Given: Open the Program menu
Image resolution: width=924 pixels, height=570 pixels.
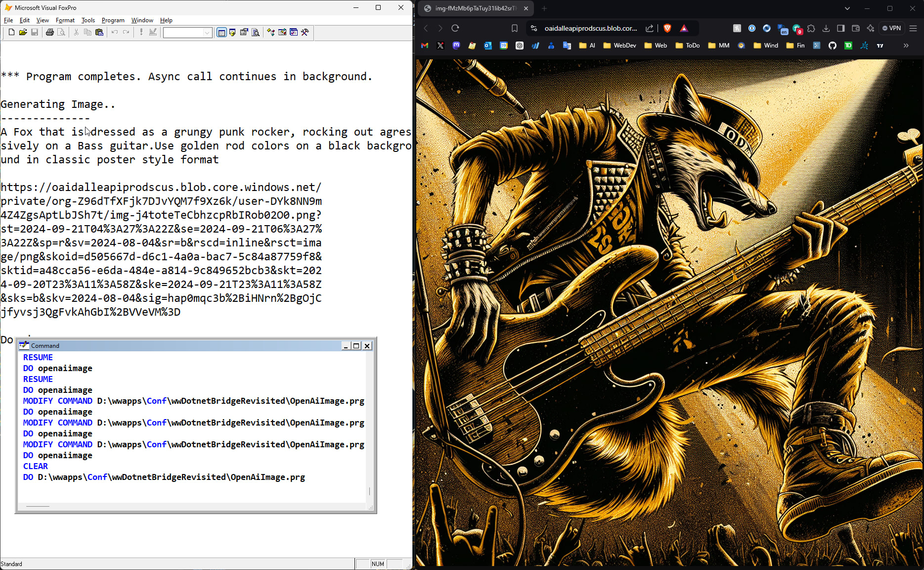Looking at the screenshot, I should point(113,20).
